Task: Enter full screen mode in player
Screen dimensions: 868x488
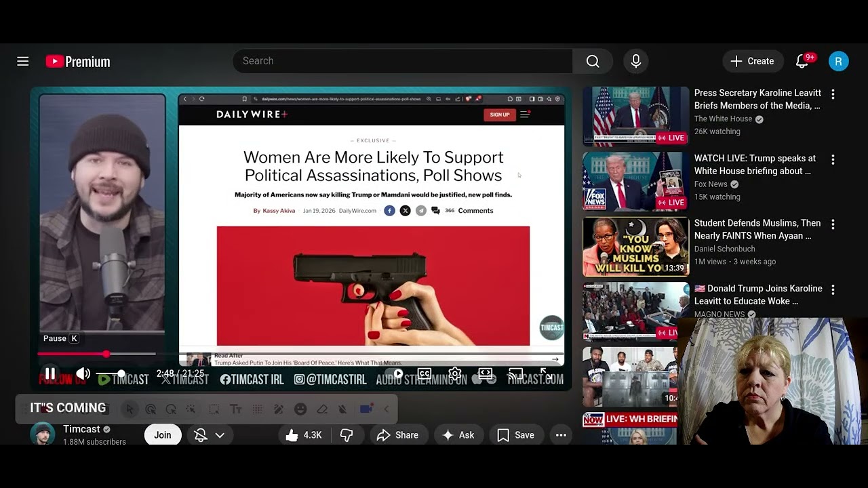Action: (546, 373)
